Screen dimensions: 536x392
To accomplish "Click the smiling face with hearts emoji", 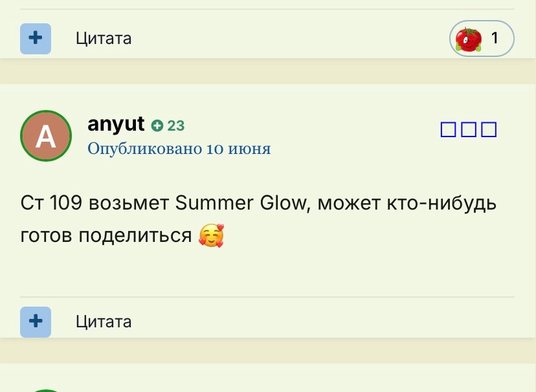I will (211, 235).
